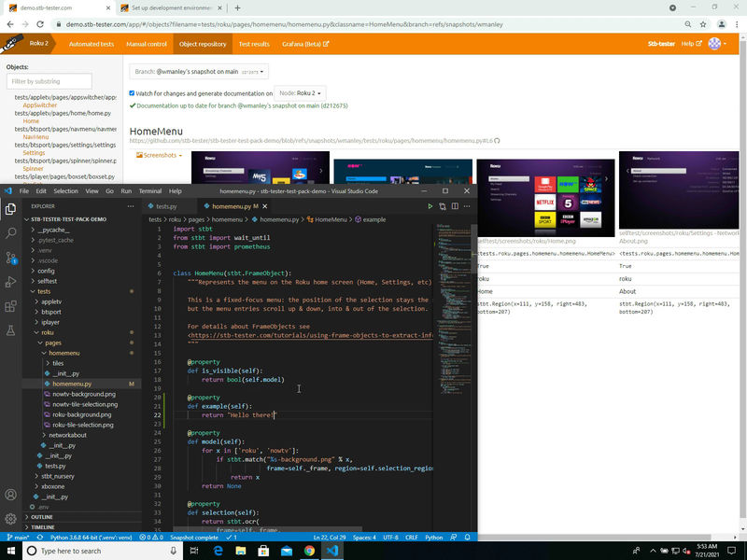Screen dimensions: 747x560
Task: Open the Testing flask icon in activity bar
Action: click(x=10, y=329)
